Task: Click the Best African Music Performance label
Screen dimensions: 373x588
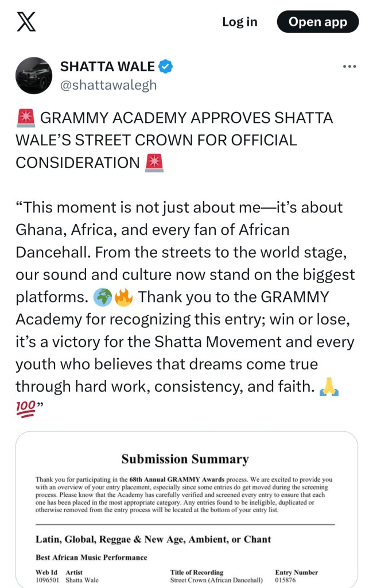Action: click(x=91, y=557)
